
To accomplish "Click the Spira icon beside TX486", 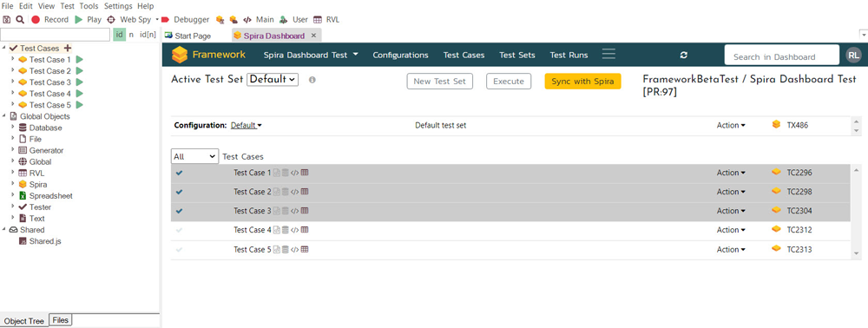I will pos(777,125).
